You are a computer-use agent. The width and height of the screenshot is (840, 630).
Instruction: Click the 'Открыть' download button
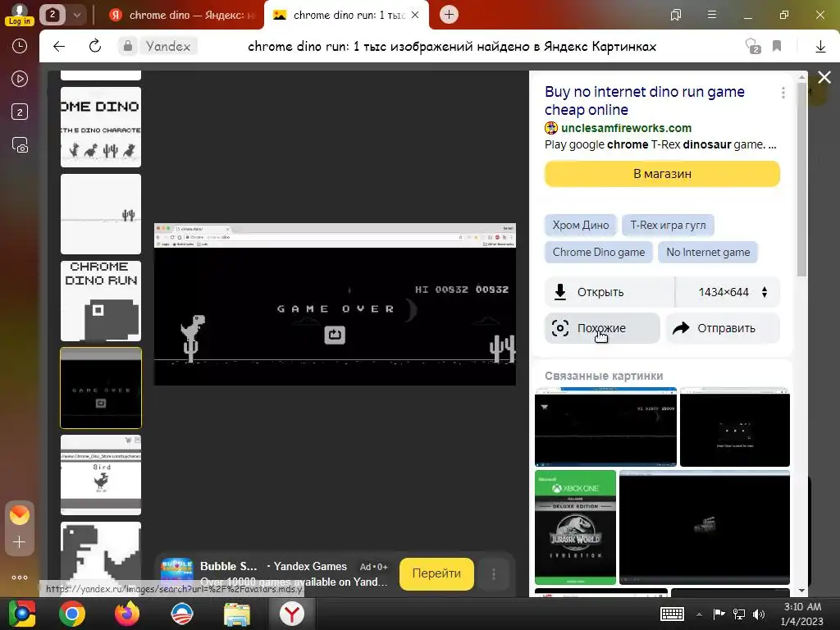609,292
